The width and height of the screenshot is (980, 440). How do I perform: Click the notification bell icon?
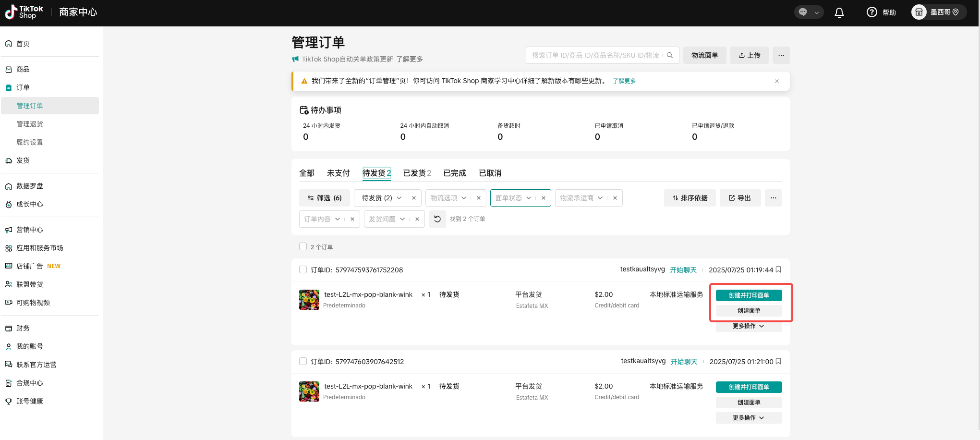[839, 13]
